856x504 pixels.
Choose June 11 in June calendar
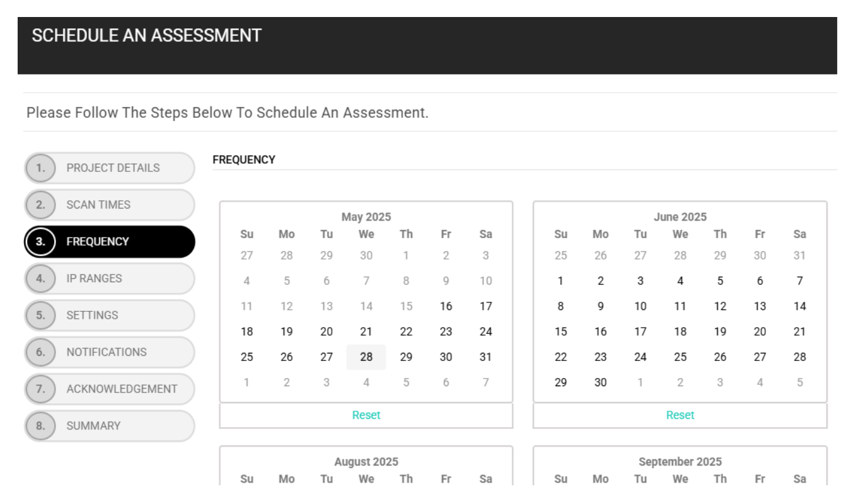[x=680, y=307]
